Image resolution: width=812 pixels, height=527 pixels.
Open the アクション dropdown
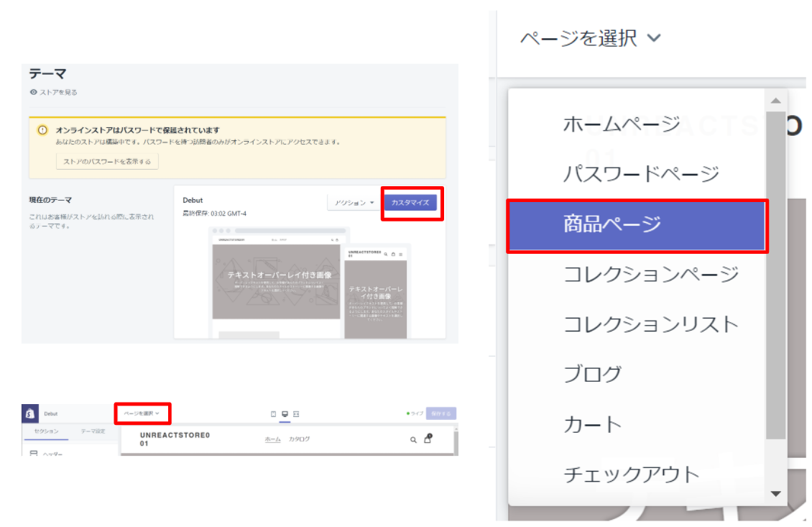354,203
